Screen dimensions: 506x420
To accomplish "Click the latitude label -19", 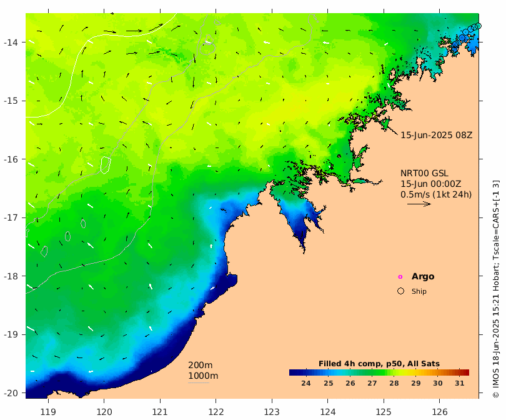I will 11,334.
